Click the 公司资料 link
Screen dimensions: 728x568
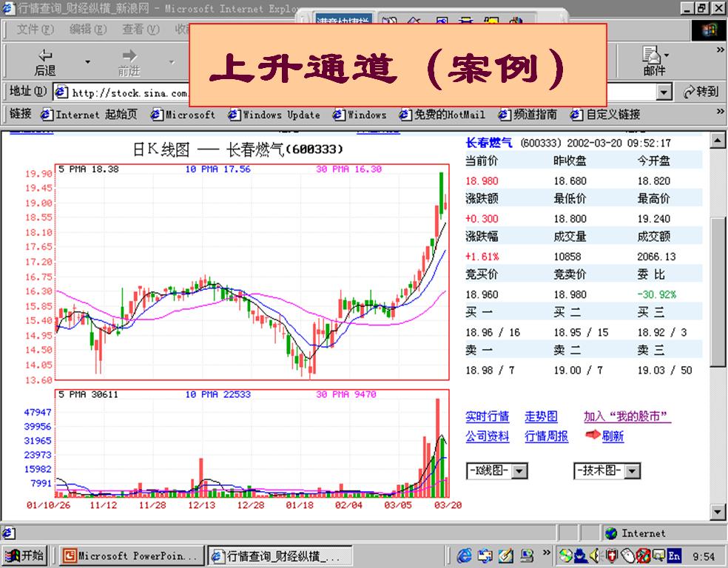click(486, 437)
